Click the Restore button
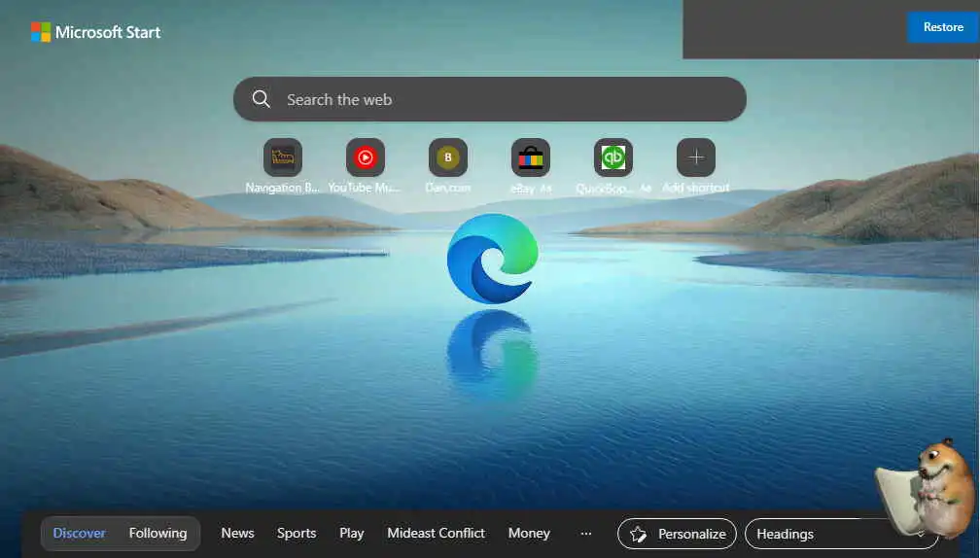980x558 pixels. pyautogui.click(x=942, y=27)
